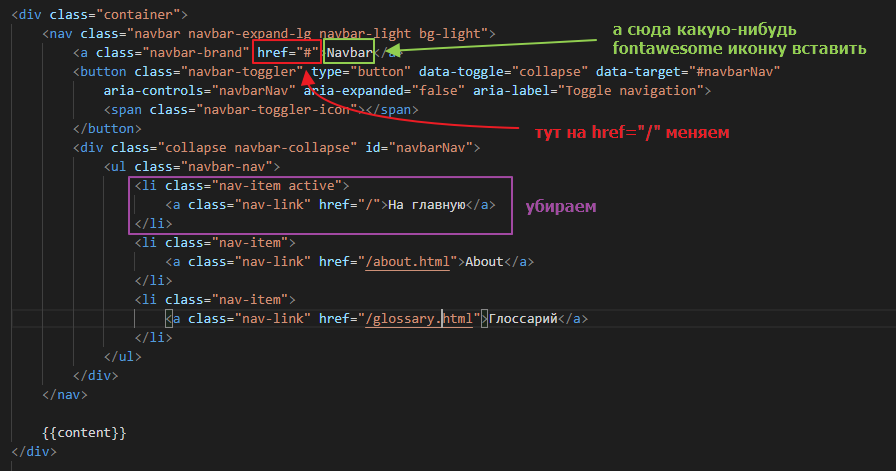Click the id="navbarNav" attribute
This screenshot has height=471, width=896.
(x=420, y=148)
